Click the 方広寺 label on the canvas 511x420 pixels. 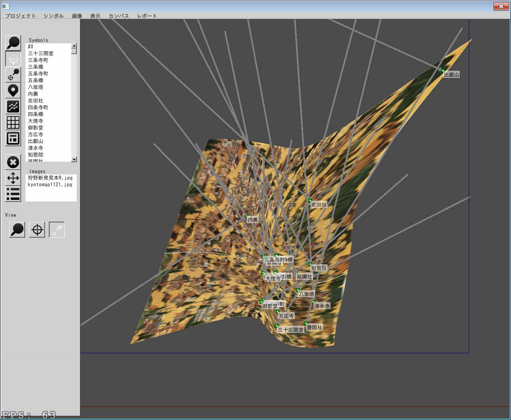point(286,316)
